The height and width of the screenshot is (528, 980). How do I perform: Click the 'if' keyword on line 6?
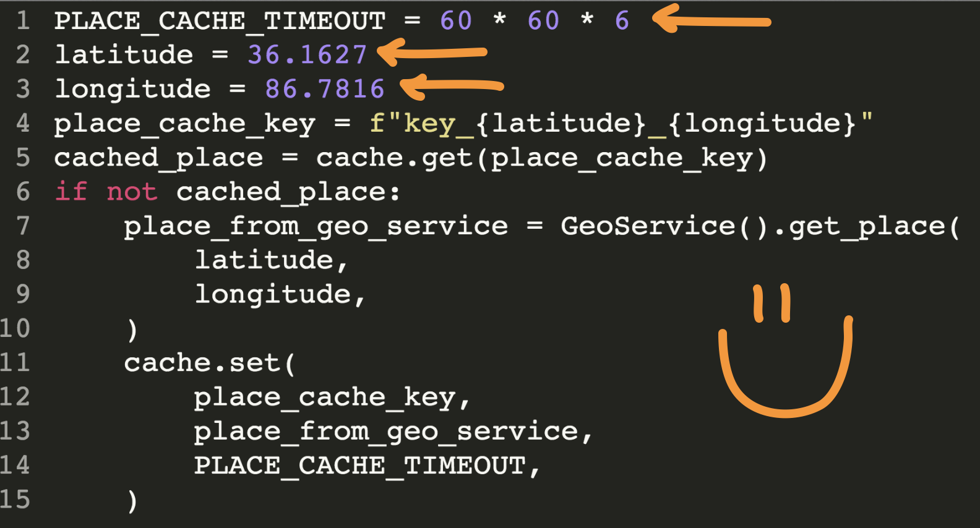point(71,191)
